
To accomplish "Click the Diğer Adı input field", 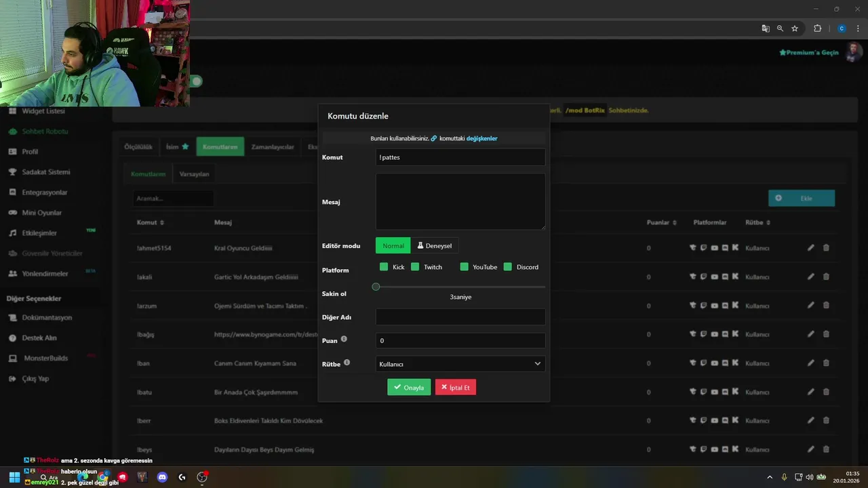I will click(460, 317).
